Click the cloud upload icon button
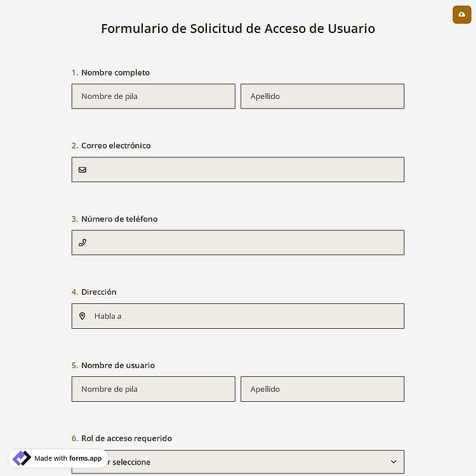Viewport: 476px width, 476px height. point(462,15)
